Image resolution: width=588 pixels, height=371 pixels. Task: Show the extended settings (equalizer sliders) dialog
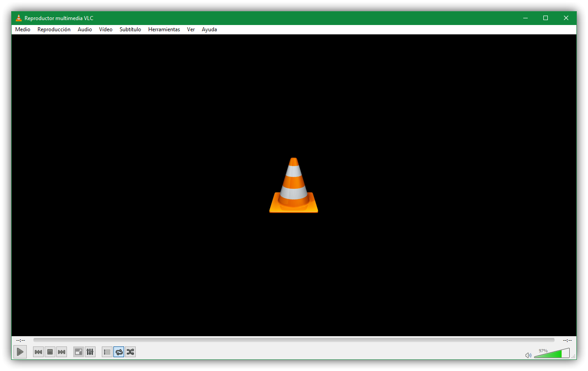(90, 352)
